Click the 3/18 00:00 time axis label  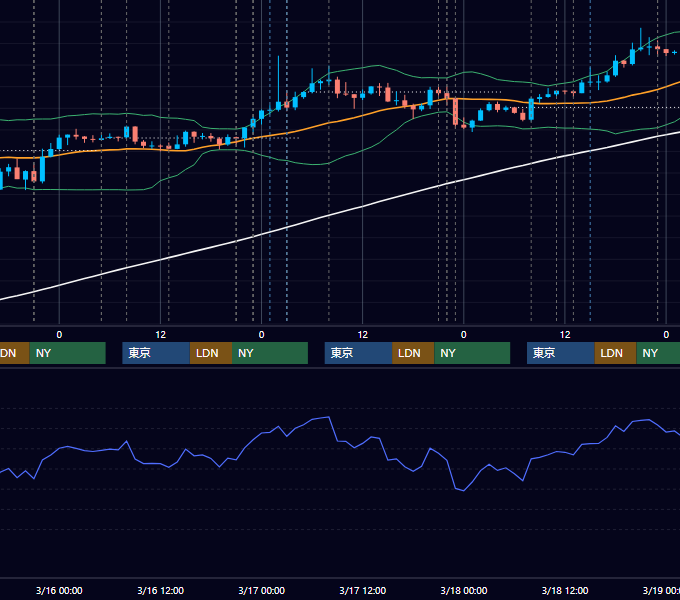464,590
